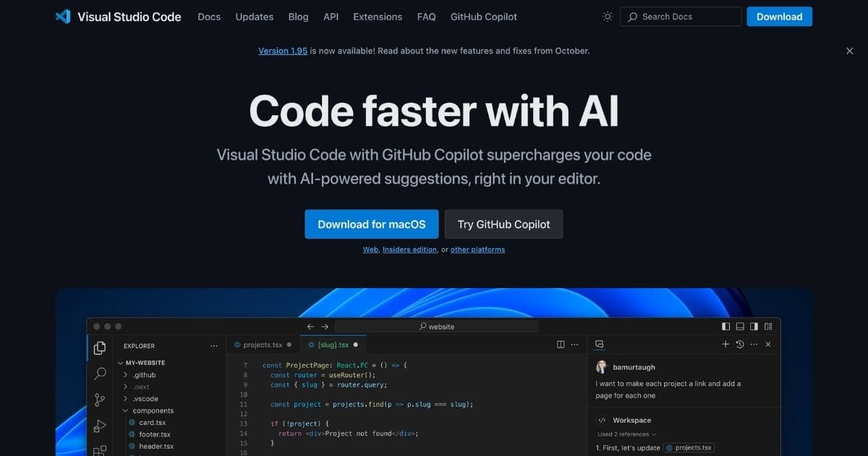The height and width of the screenshot is (456, 868).
Task: Open the Explorer icon in activity bar
Action: (x=100, y=348)
